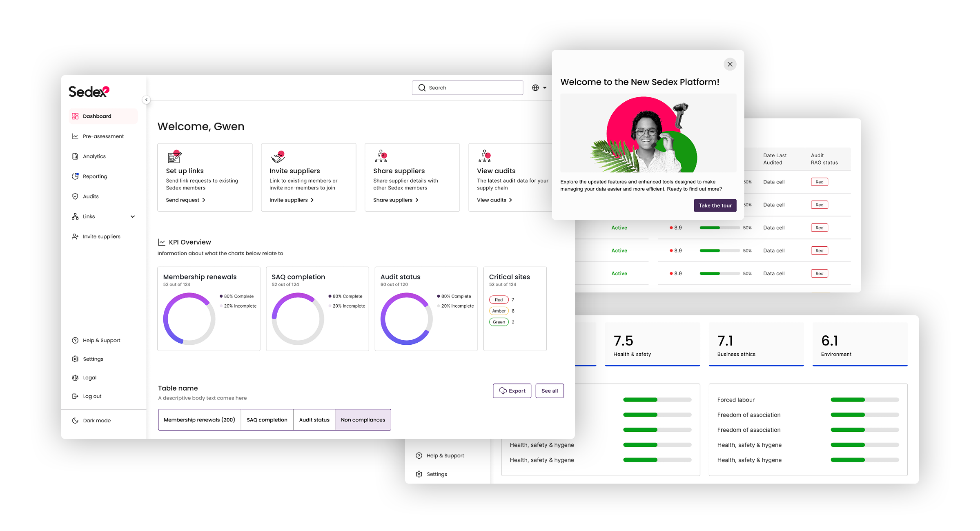Viewport: 980px width, 531px height.
Task: Open the Audits shield icon
Action: coord(75,196)
